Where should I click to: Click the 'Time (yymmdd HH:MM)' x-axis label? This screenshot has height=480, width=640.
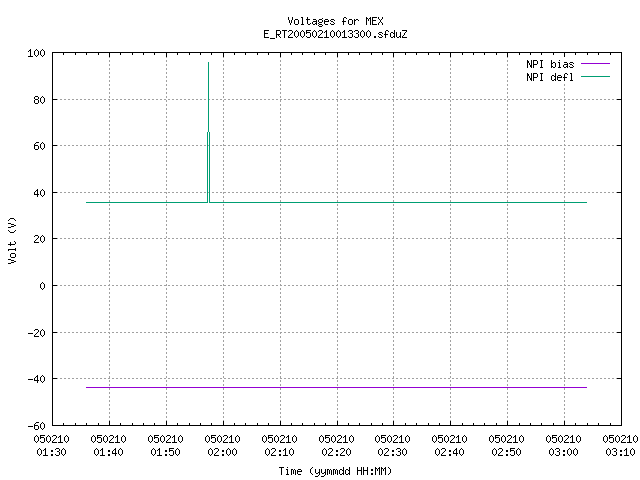(335, 471)
